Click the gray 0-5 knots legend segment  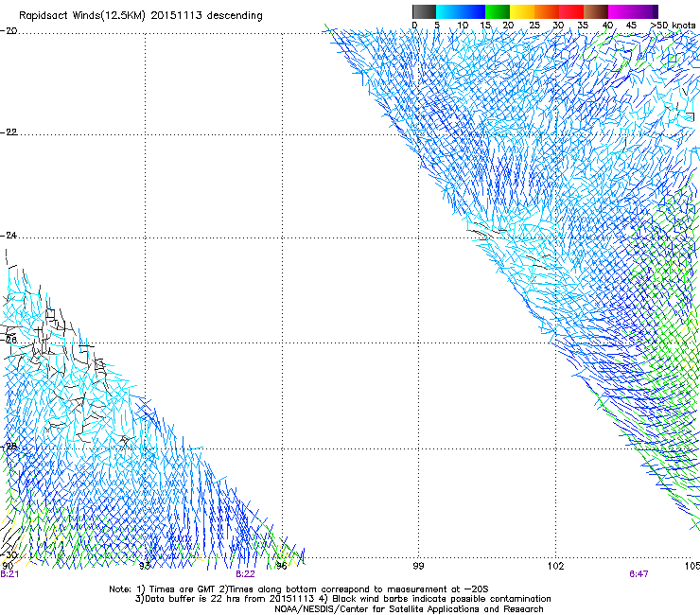[425, 11]
